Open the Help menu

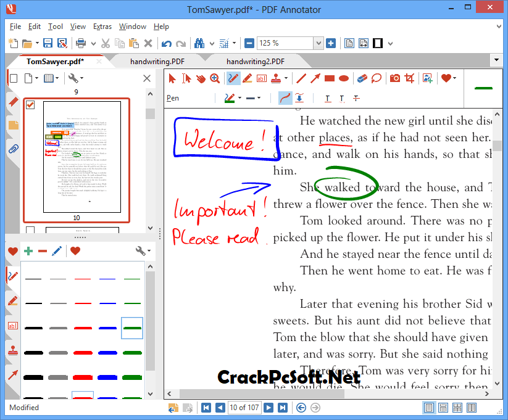coord(161,27)
